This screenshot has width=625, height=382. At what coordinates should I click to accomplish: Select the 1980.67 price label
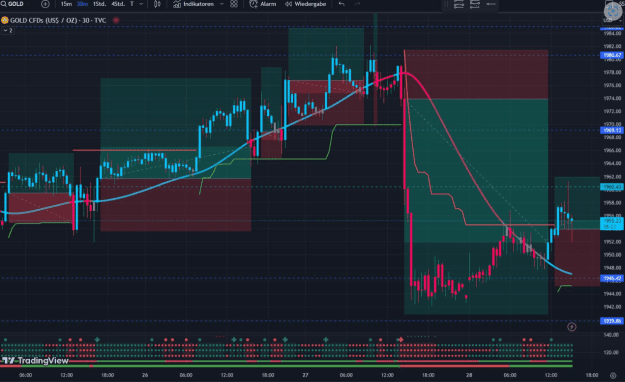(x=612, y=55)
